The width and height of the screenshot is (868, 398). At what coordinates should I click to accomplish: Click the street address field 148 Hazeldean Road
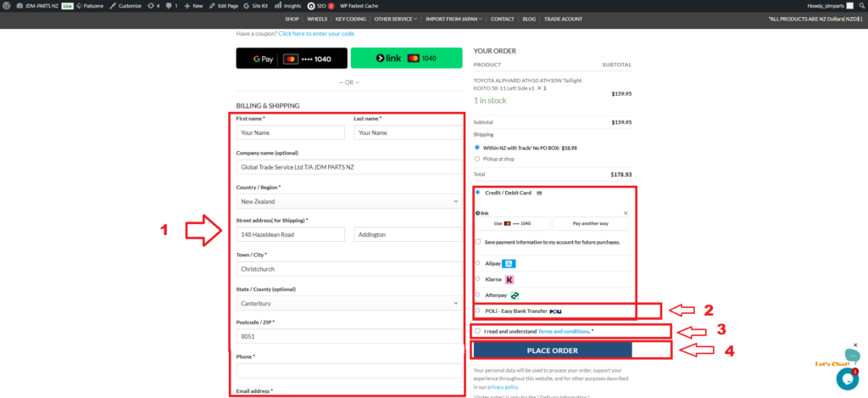(290, 234)
